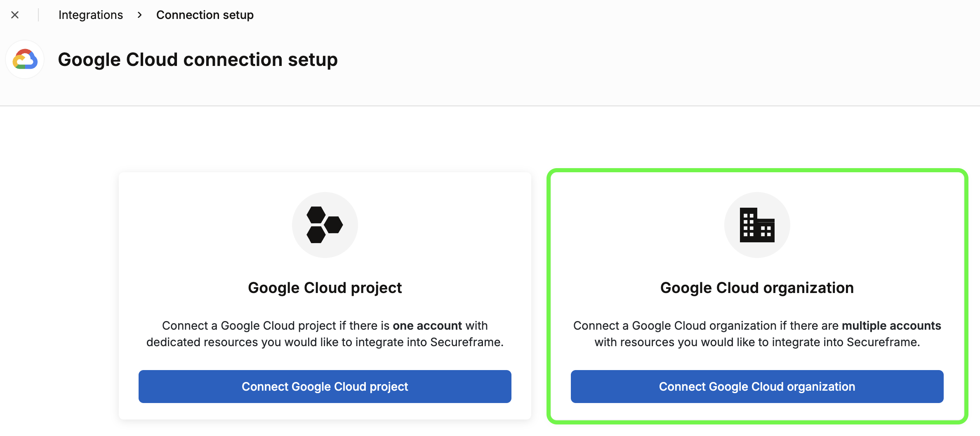
Task: Select Connection setup breadcrumb item
Action: [205, 15]
